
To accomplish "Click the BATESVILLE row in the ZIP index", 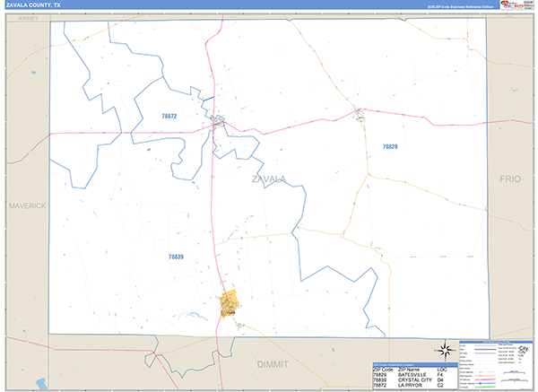I will pos(415,375).
